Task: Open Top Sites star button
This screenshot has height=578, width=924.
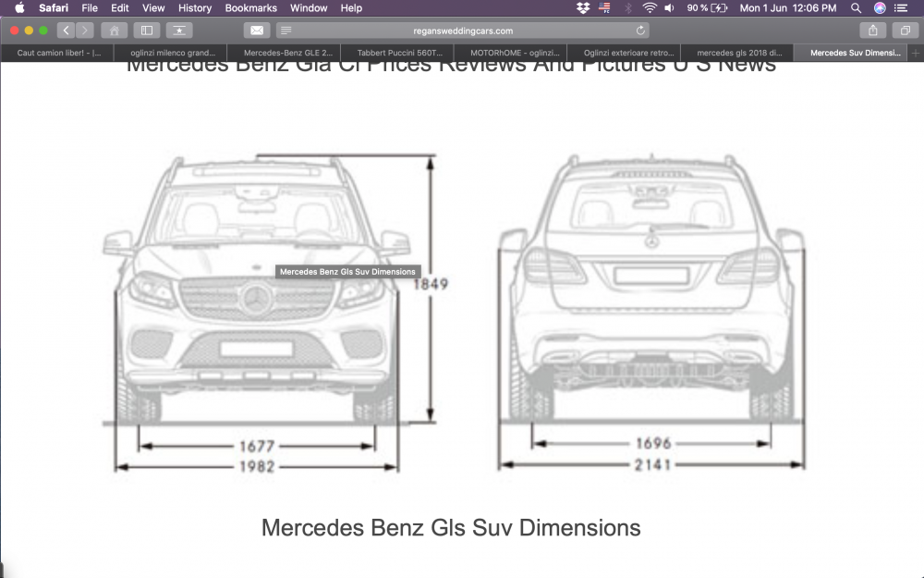Action: tap(179, 31)
